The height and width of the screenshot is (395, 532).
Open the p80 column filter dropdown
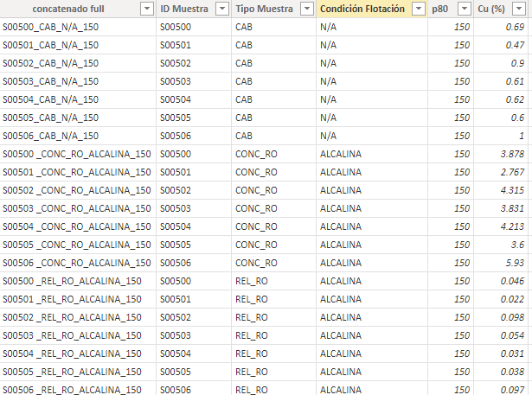(x=465, y=9)
